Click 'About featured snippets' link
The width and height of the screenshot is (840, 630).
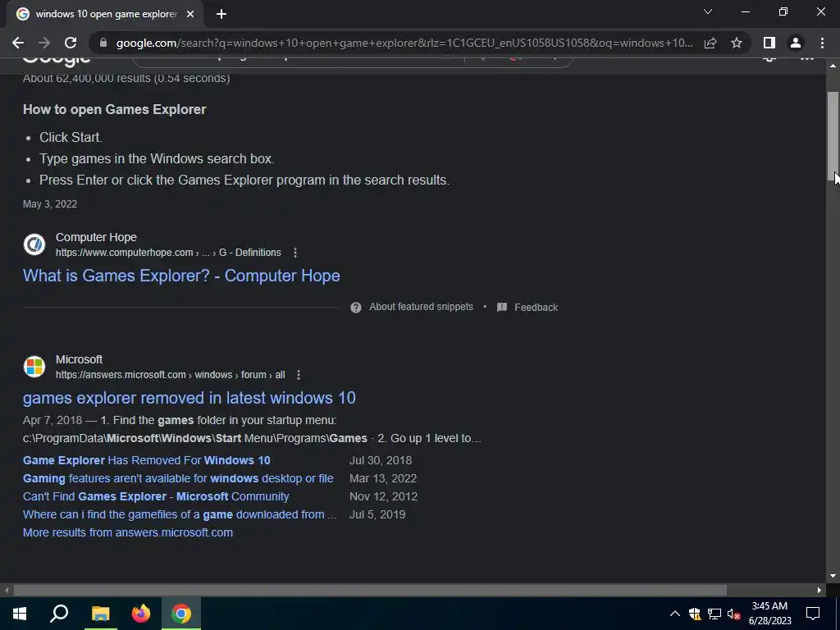pos(421,307)
